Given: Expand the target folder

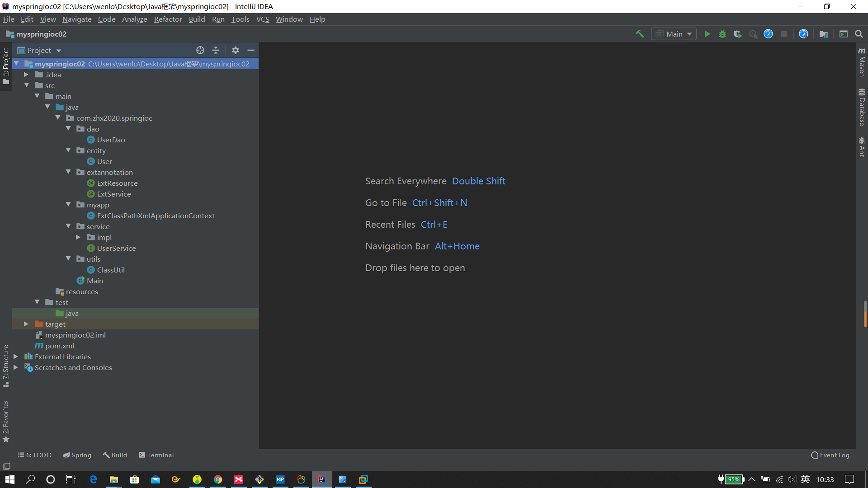Looking at the screenshot, I should [x=26, y=324].
